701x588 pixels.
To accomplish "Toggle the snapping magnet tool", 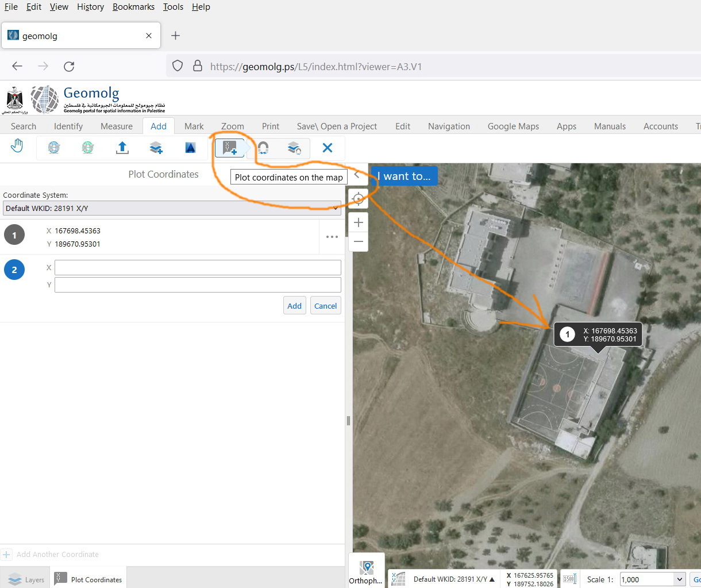I will click(263, 148).
